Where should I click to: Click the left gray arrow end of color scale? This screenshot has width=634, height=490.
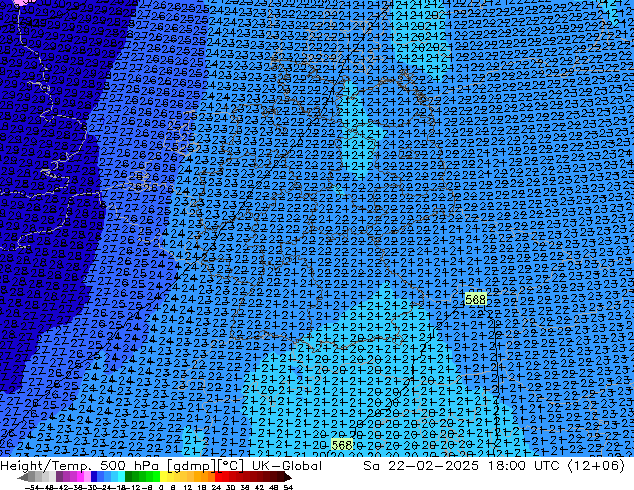coord(22,477)
